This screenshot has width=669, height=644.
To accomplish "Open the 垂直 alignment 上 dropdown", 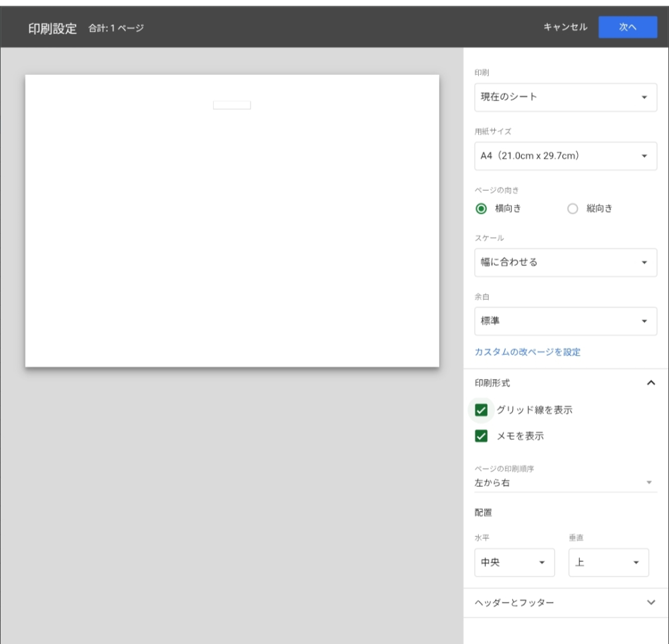I will 608,562.
